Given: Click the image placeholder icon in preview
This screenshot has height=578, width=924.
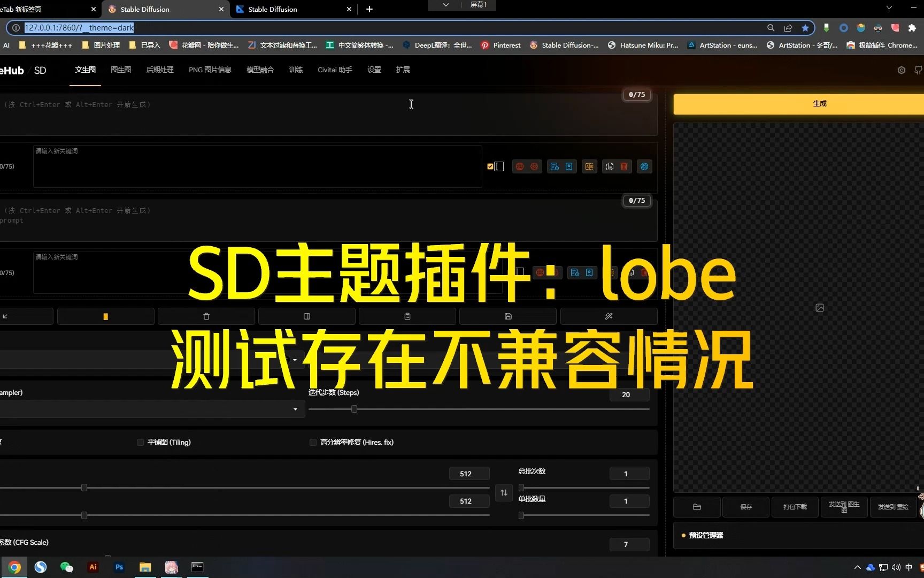Looking at the screenshot, I should tap(820, 308).
